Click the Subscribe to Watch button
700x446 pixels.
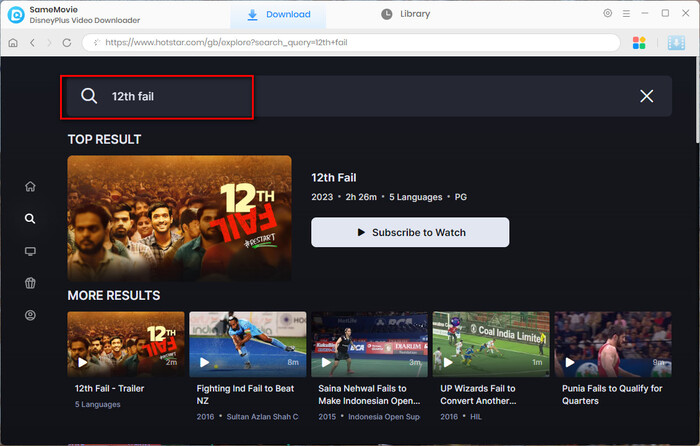[x=410, y=232]
